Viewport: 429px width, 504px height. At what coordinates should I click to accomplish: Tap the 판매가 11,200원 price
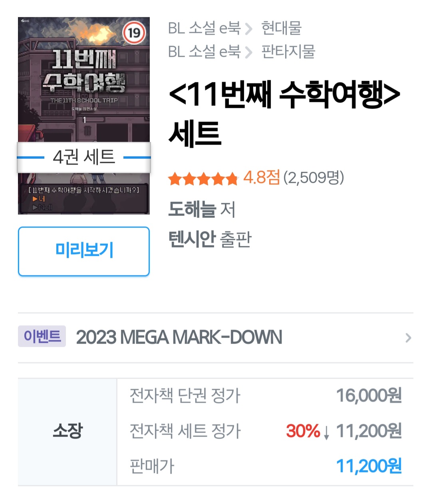point(369,466)
